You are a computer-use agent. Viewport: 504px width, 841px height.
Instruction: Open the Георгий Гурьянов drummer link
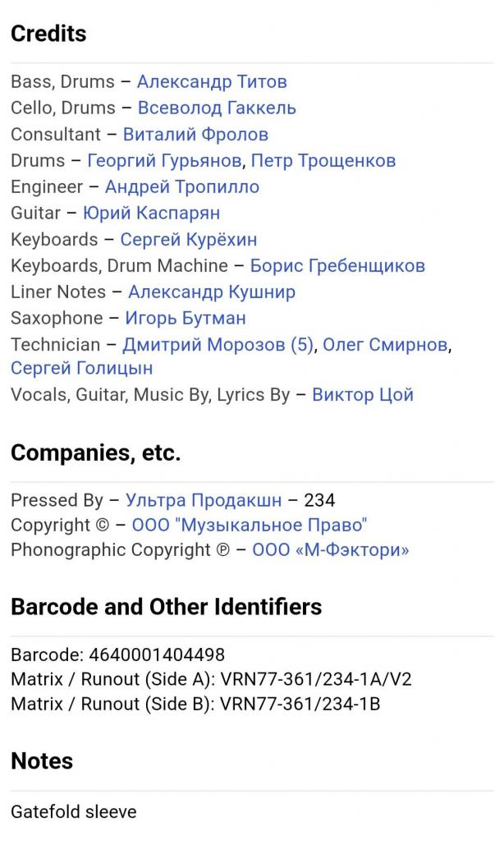164,161
